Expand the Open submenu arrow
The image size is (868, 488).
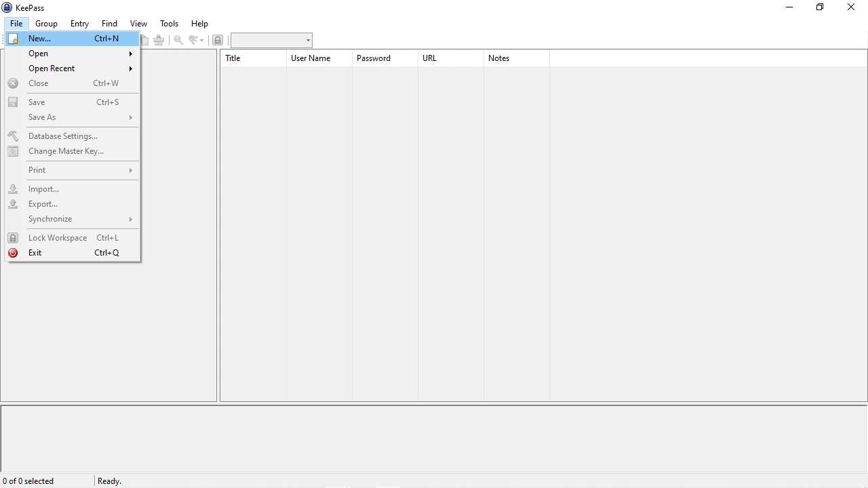pos(131,54)
